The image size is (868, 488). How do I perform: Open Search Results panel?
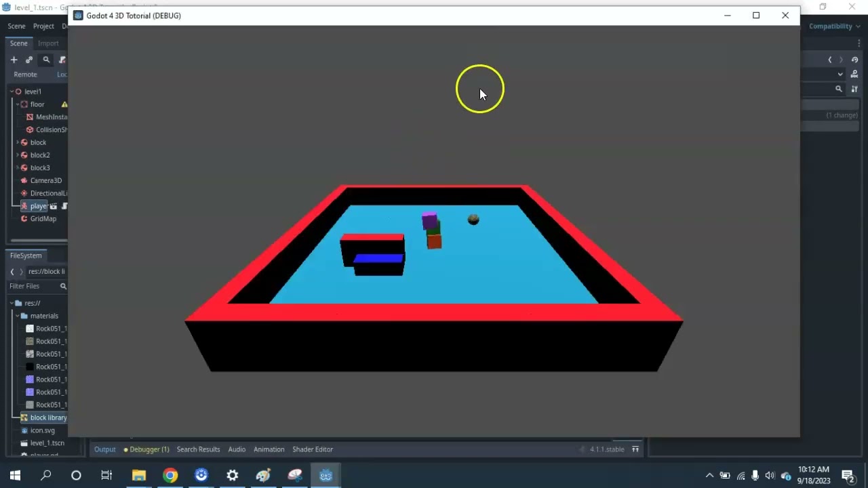click(198, 449)
